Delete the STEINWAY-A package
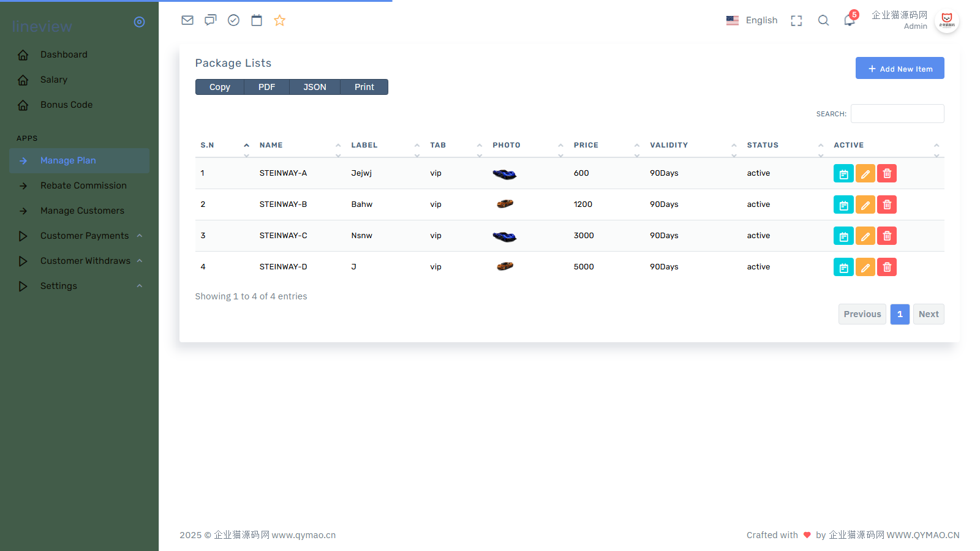The image size is (980, 551). tap(886, 174)
